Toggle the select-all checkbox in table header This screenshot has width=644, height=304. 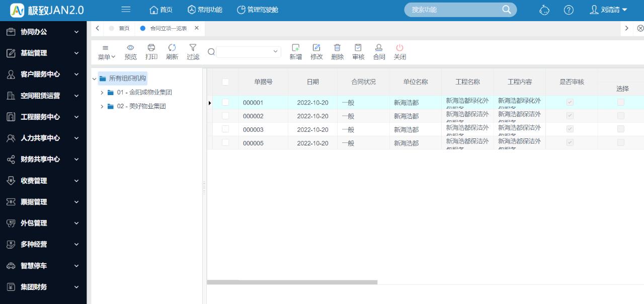(x=225, y=82)
